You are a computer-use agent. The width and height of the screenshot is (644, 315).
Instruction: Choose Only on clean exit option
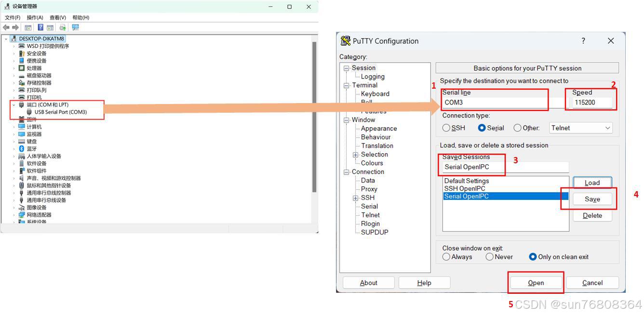[533, 257]
